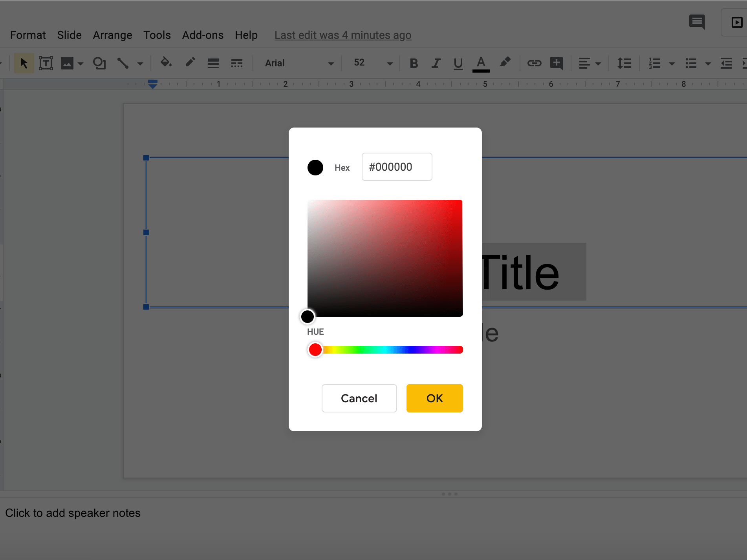The image size is (747, 560).
Task: Open the Tools menu
Action: pyautogui.click(x=157, y=35)
